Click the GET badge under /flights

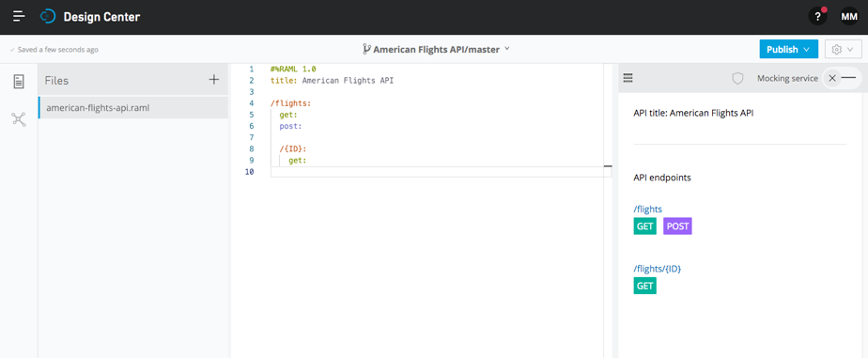click(x=645, y=226)
